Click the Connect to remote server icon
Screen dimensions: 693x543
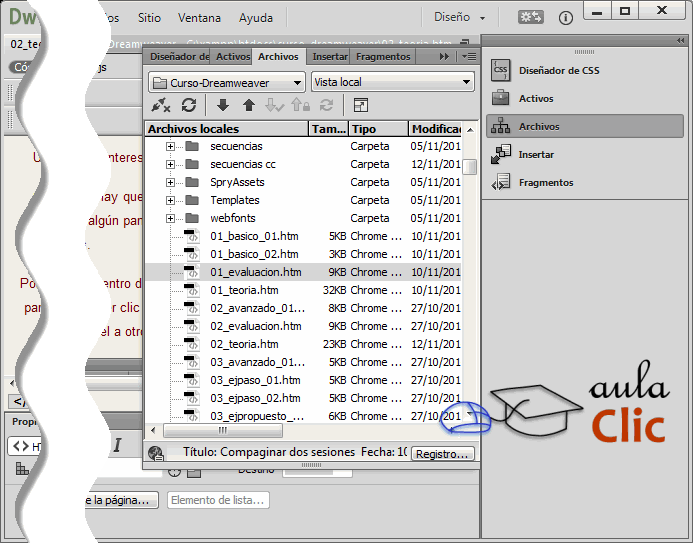160,105
